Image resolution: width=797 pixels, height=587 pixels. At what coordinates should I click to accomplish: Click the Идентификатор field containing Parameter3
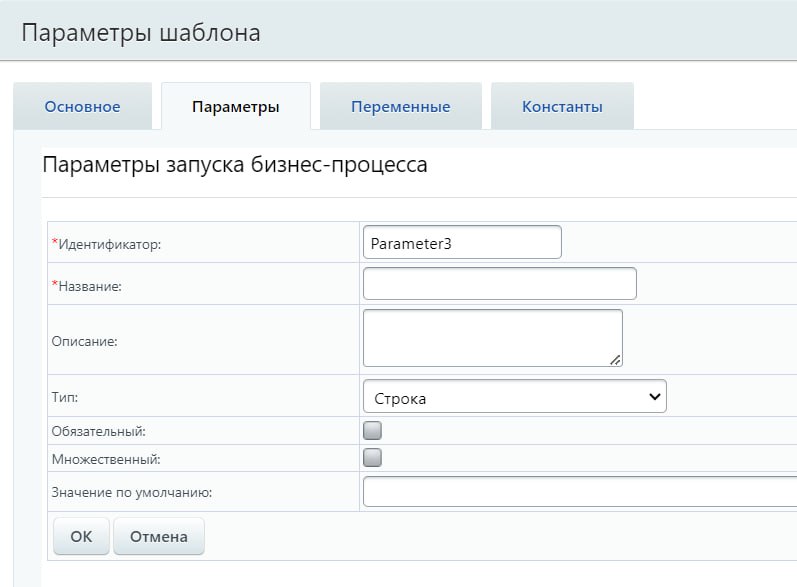pyautogui.click(x=461, y=242)
